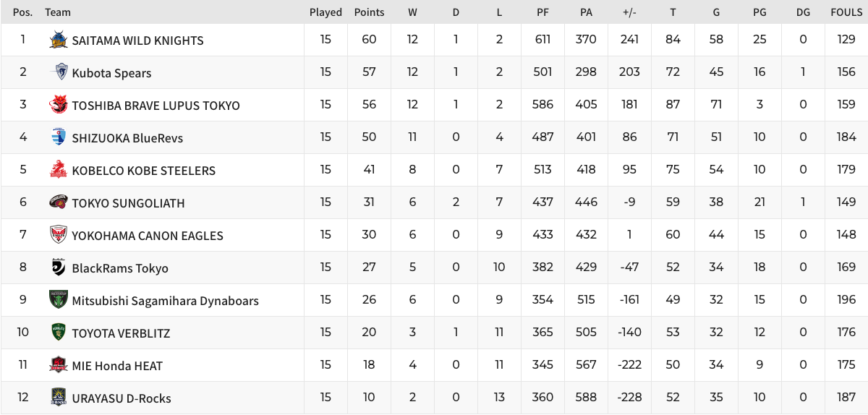Viewport: 868px width, 415px height.
Task: Sort table by Points column header
Action: pos(369,12)
